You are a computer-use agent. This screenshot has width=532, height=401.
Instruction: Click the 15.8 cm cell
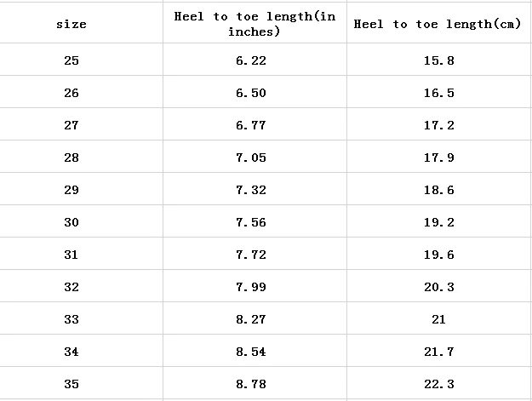point(438,60)
